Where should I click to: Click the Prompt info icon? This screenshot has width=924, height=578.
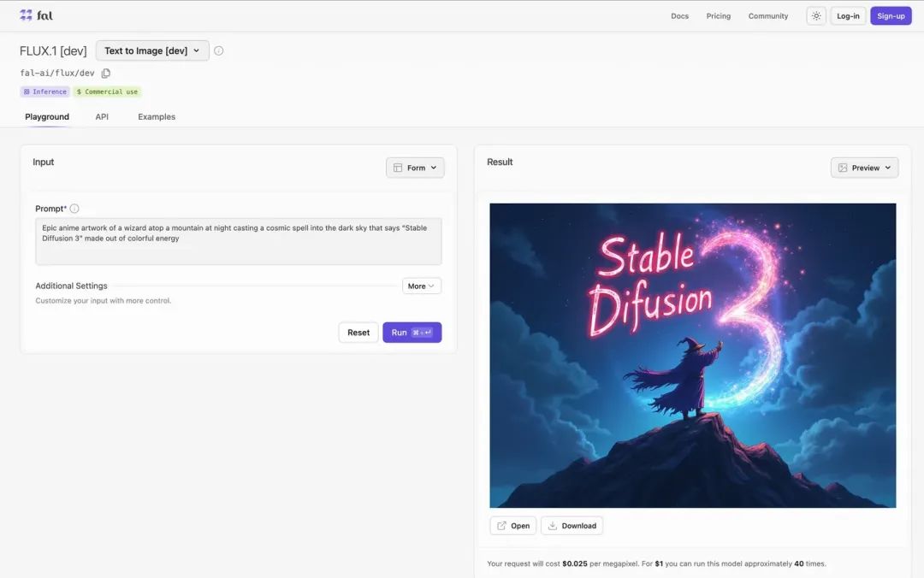[74, 209]
